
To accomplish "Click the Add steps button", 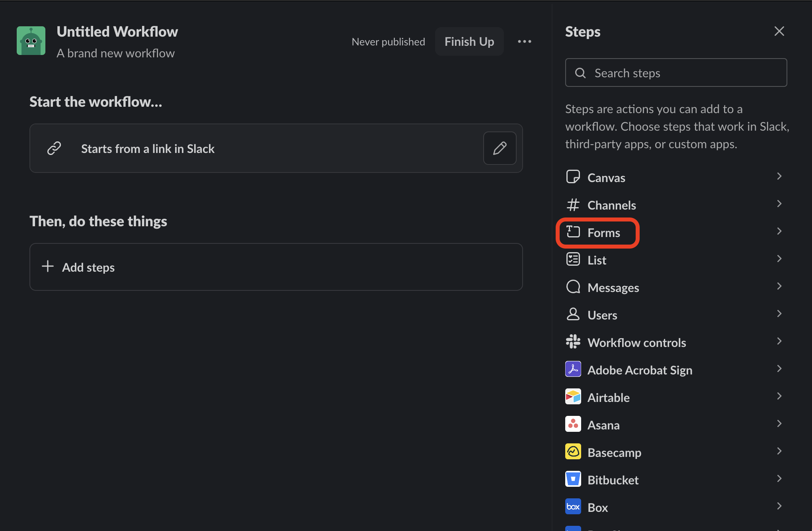I will click(x=275, y=267).
